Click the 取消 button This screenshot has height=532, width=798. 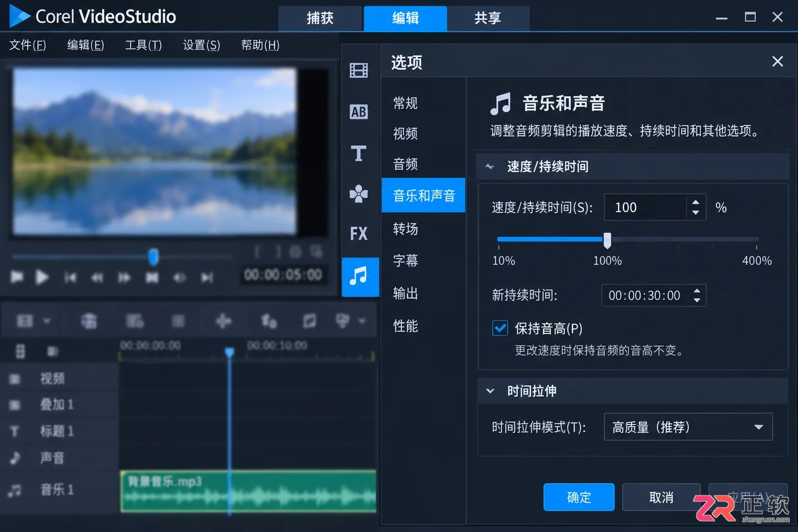(661, 497)
